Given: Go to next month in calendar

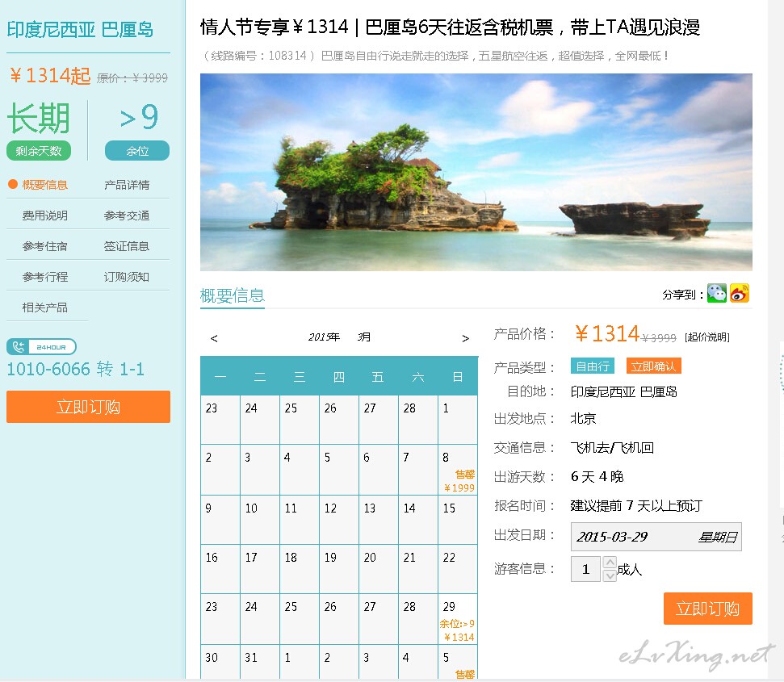Looking at the screenshot, I should [x=465, y=338].
